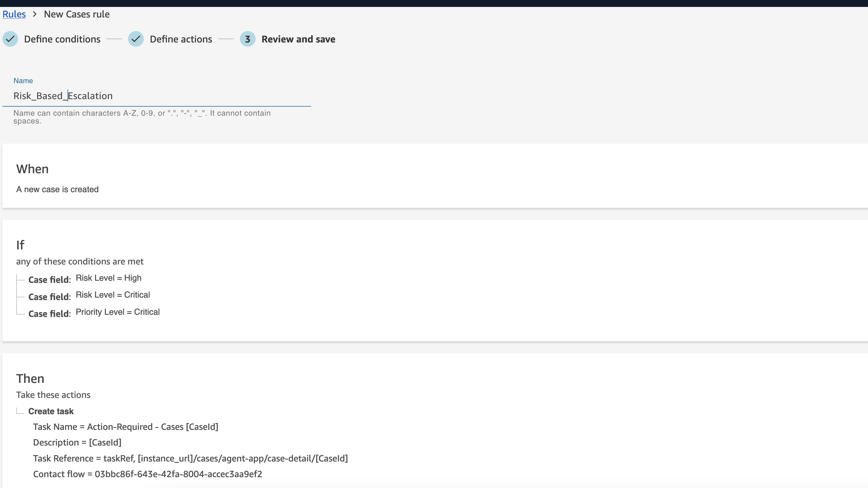Select the Risk Level = High condition
This screenshot has height=488, width=868.
[x=108, y=278]
